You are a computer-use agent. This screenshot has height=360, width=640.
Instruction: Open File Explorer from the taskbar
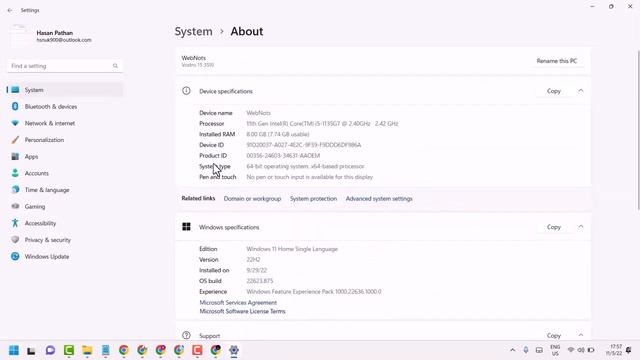(87, 350)
